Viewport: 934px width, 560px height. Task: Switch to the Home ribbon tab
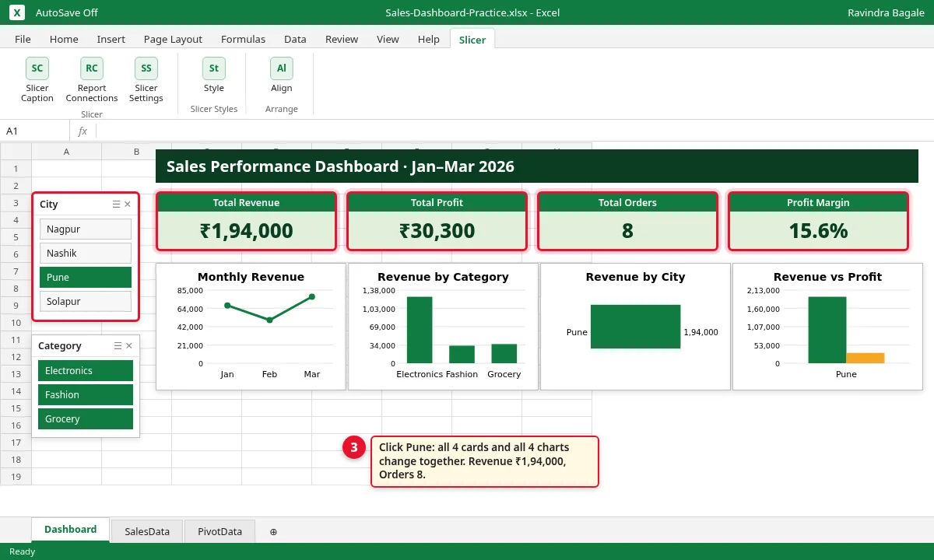[64, 39]
